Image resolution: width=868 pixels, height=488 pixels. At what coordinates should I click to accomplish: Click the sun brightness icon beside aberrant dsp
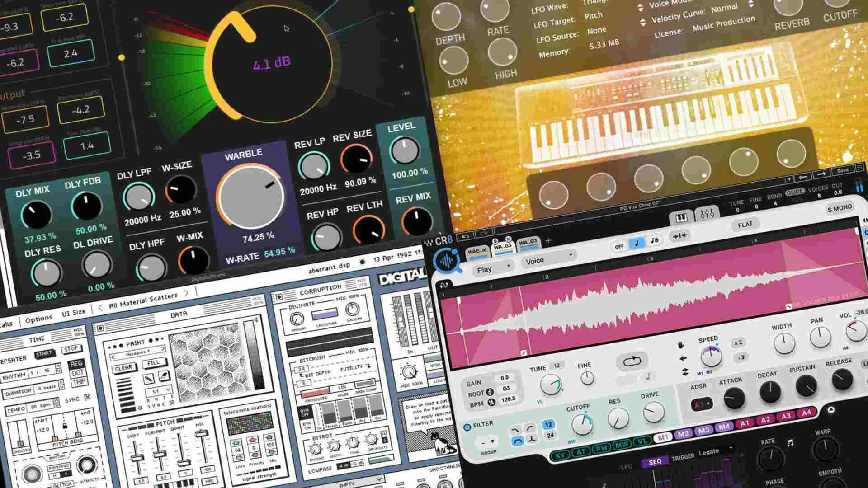coord(362,262)
